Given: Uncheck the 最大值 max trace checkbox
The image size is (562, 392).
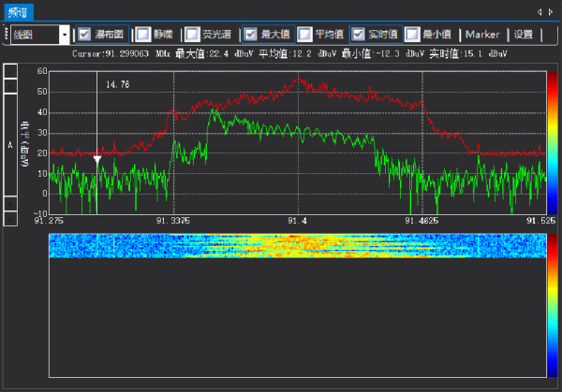Looking at the screenshot, I should pos(250,35).
